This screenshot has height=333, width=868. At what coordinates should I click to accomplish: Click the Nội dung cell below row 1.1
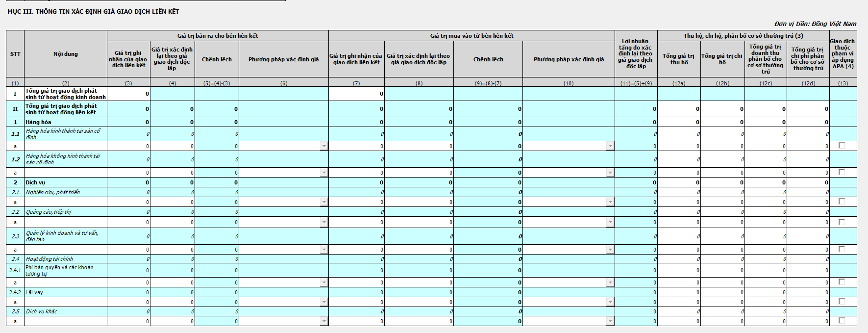coord(65,146)
